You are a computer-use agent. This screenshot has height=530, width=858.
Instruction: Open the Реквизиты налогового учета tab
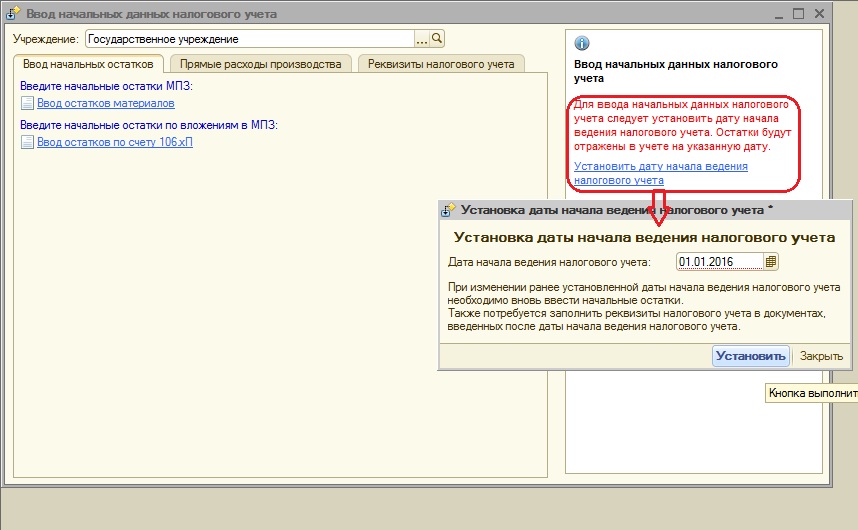(440, 64)
